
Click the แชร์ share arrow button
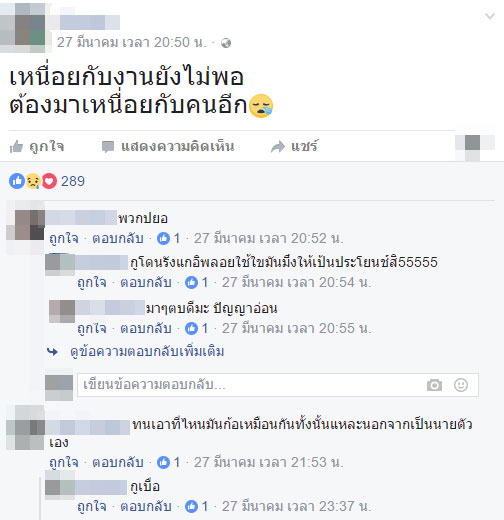pos(295,147)
